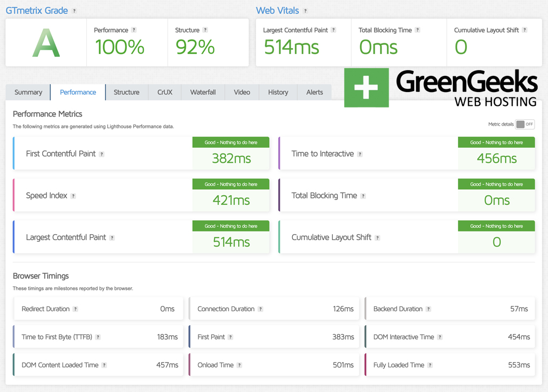This screenshot has width=548, height=392.
Task: Open the History tab
Action: 278,92
